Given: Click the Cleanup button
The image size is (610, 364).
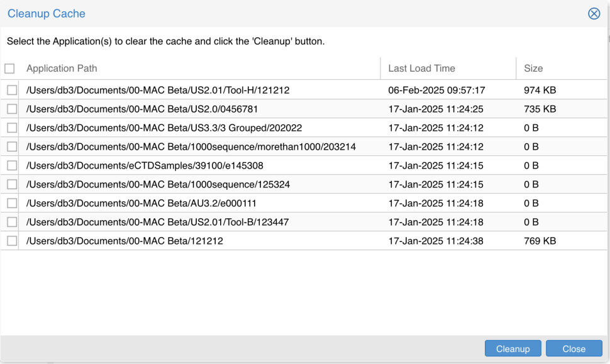Looking at the screenshot, I should coord(513,349).
